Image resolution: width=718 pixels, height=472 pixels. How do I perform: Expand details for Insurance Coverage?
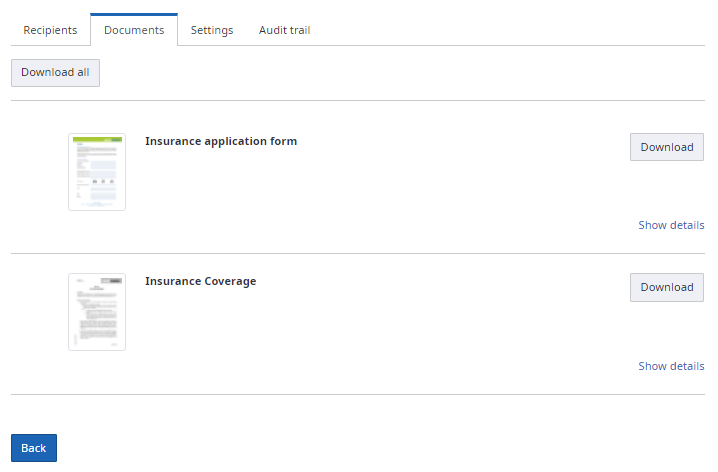[671, 366]
